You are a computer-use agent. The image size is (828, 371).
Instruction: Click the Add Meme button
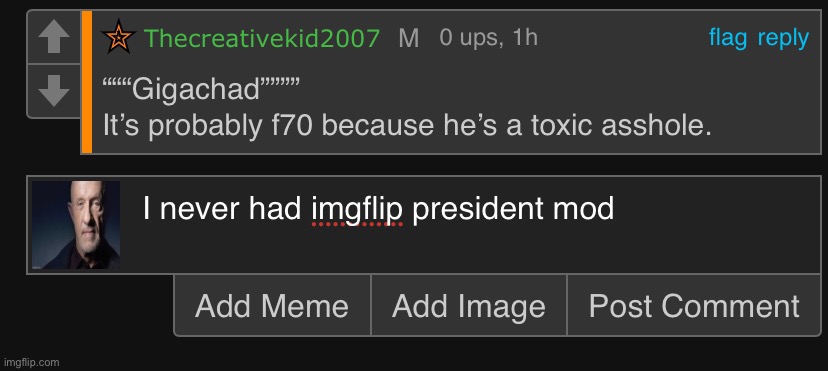(272, 305)
